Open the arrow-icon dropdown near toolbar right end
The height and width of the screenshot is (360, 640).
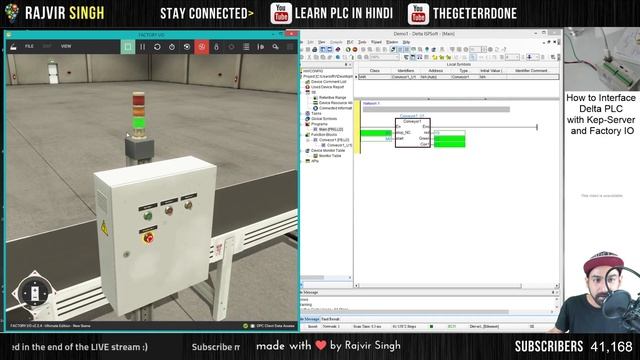point(534,57)
